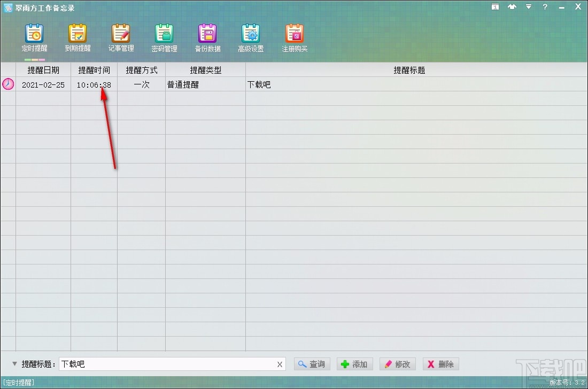Minimize the 翠雨方工作备忘录 window
Viewport: 588px width, 389px height.
561,7
